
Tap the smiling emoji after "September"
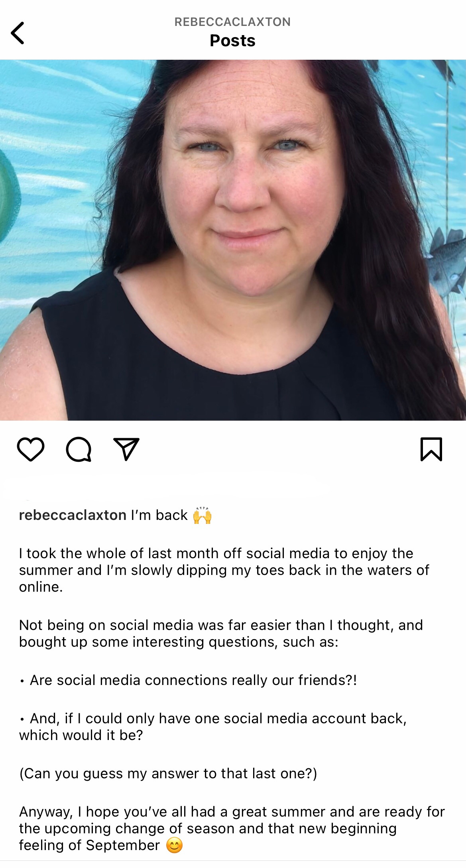pos(174,845)
